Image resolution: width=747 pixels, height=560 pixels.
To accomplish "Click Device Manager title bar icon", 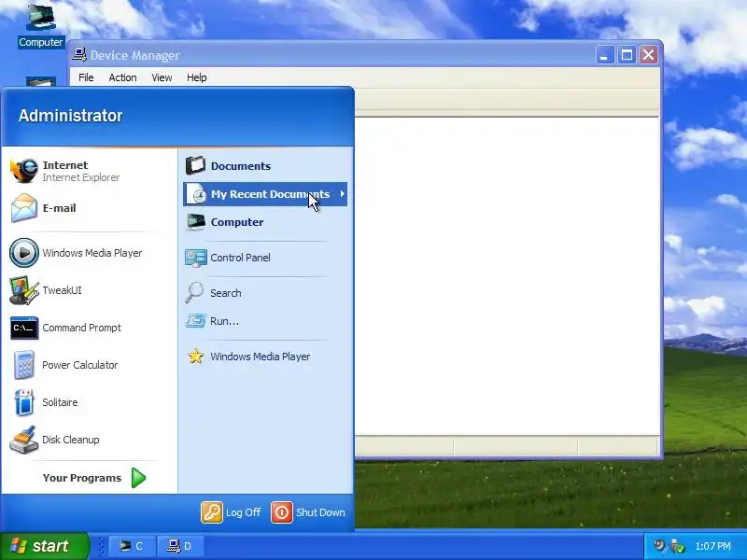I will pos(79,55).
